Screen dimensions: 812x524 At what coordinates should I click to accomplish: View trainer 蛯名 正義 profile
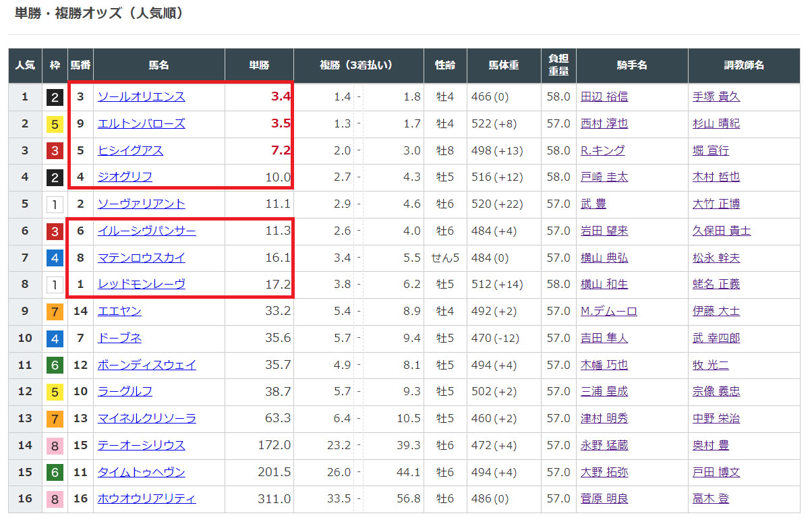[716, 284]
